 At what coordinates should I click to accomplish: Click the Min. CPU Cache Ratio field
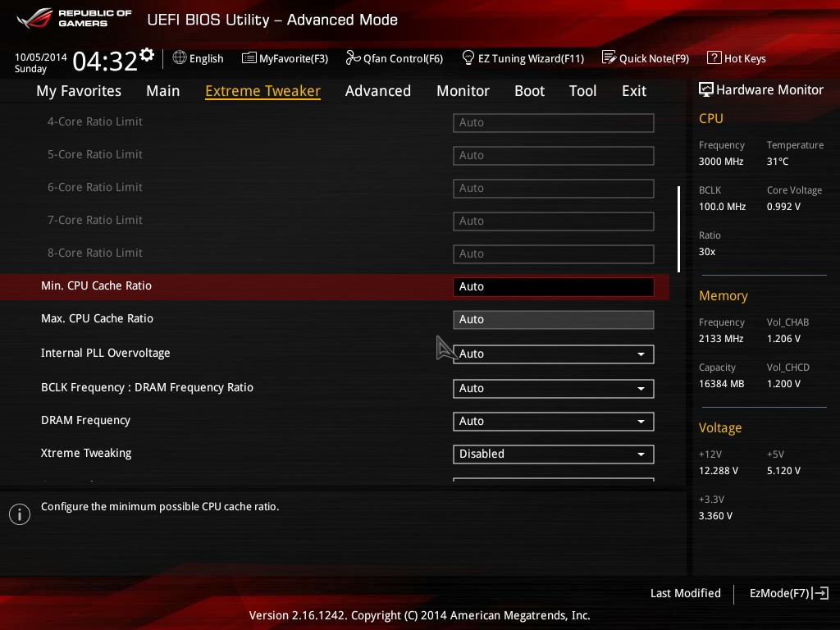pyautogui.click(x=554, y=286)
